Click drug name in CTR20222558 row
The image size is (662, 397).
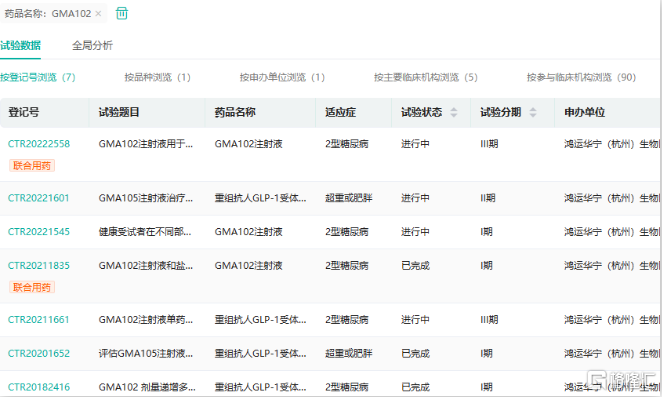248,144
